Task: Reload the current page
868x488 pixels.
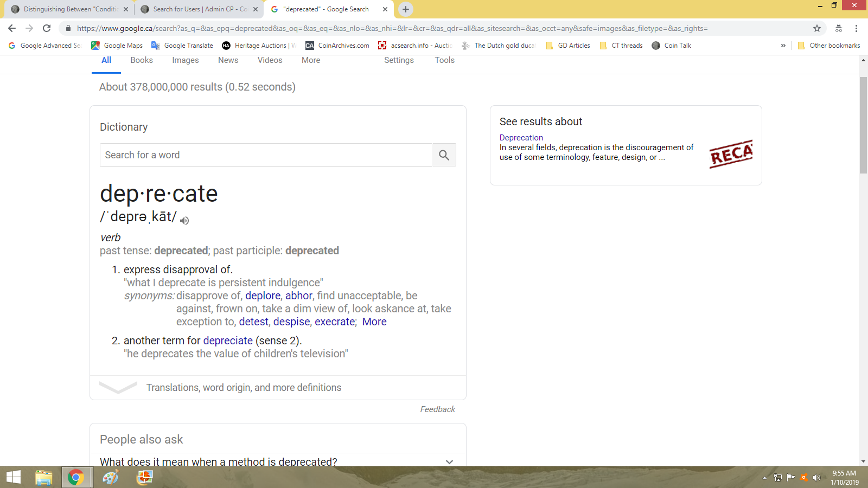Action: click(47, 28)
